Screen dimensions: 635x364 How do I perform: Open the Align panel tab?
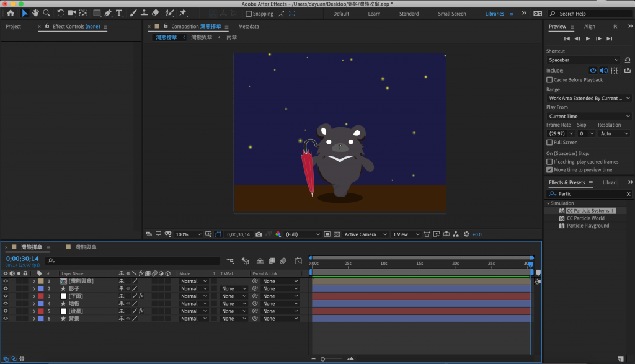(x=590, y=26)
